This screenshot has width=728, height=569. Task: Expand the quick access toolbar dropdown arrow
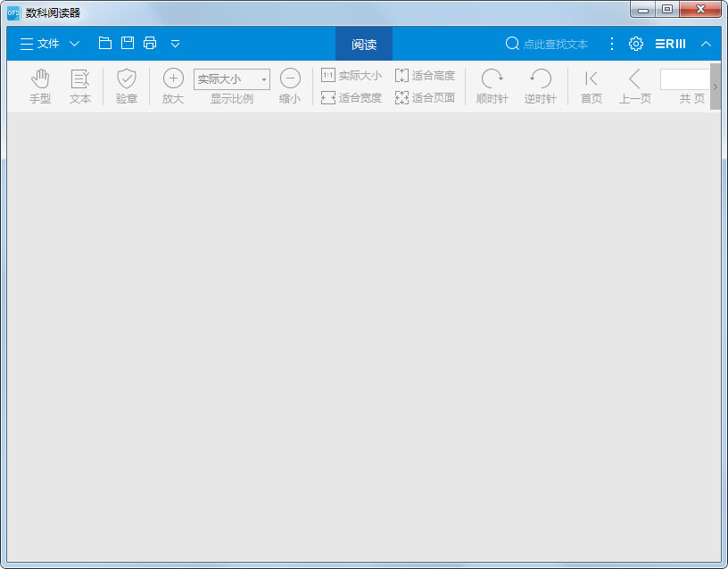click(175, 44)
